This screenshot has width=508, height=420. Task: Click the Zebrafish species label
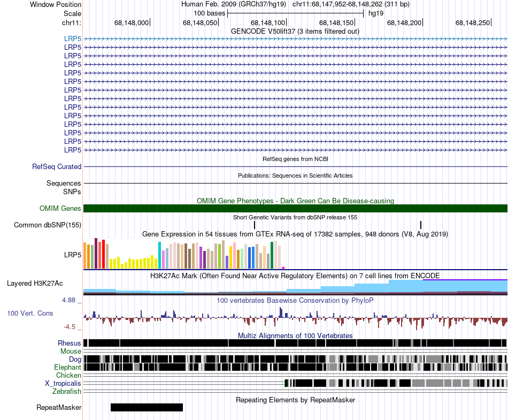(x=67, y=391)
